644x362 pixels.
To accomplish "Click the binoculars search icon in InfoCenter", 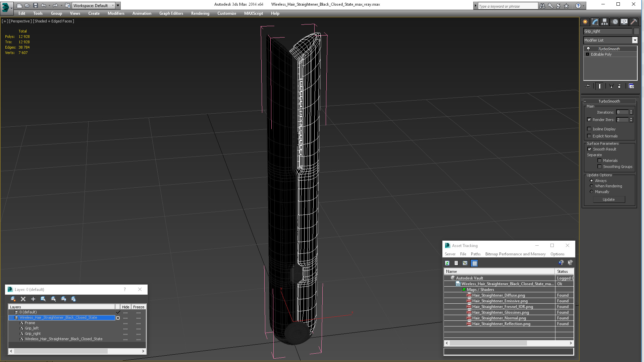I will pyautogui.click(x=542, y=6).
